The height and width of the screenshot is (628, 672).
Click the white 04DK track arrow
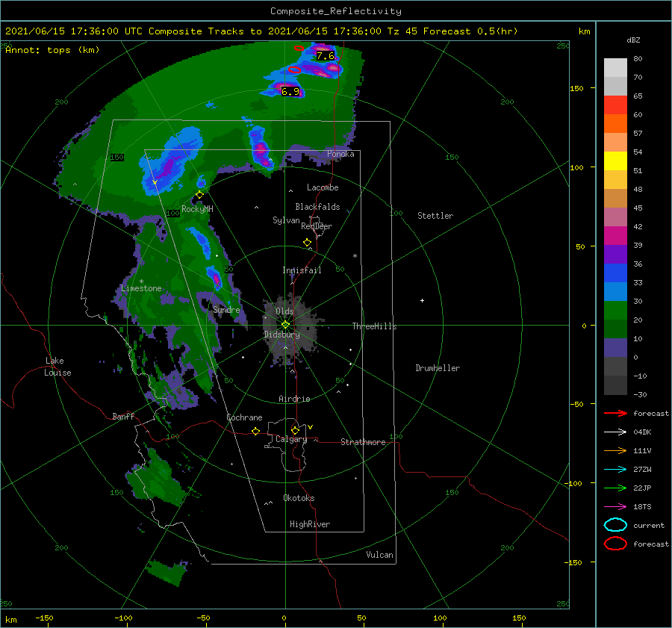pos(615,432)
